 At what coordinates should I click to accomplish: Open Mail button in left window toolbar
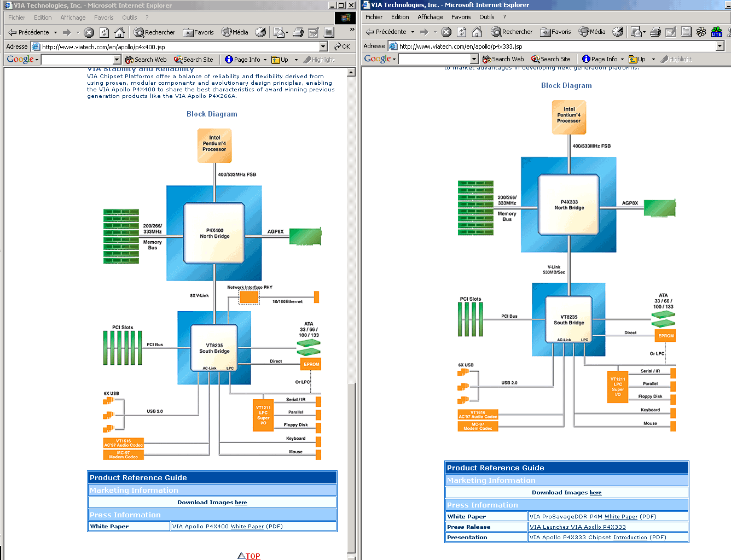279,32
